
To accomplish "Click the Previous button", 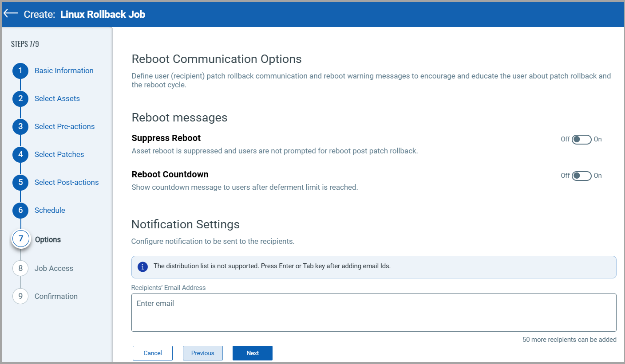I will coord(202,353).
